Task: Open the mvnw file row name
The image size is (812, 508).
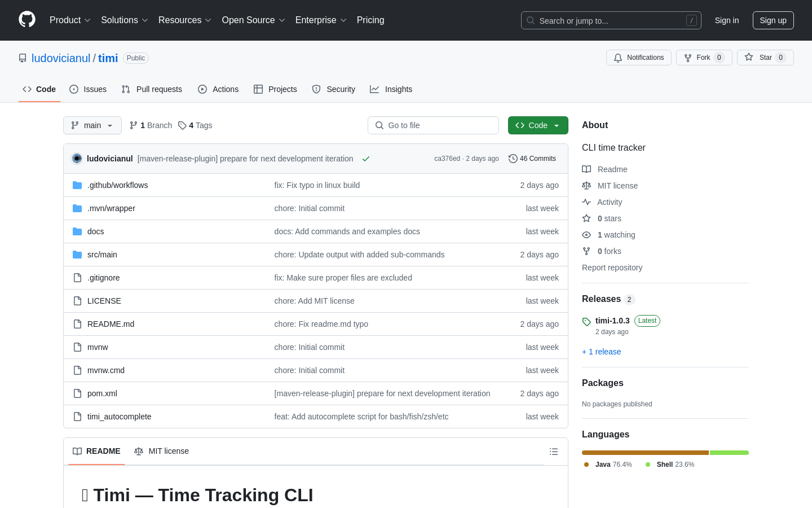Action: 98,347
